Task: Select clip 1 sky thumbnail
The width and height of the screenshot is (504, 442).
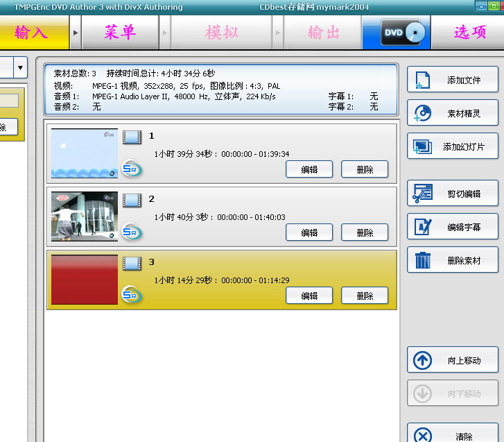Action: tap(85, 153)
